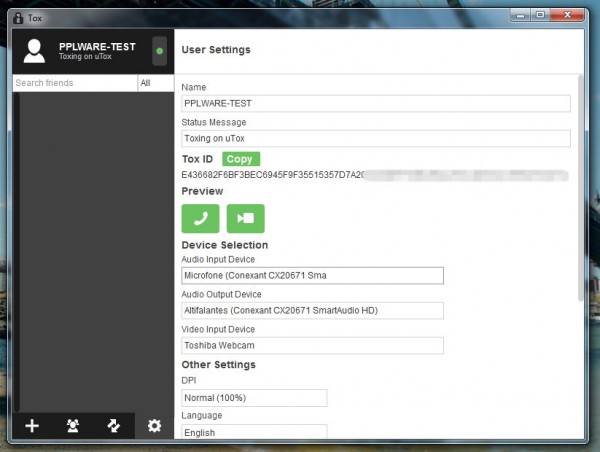Open the DPI dropdown
The width and height of the screenshot is (600, 452).
[254, 398]
